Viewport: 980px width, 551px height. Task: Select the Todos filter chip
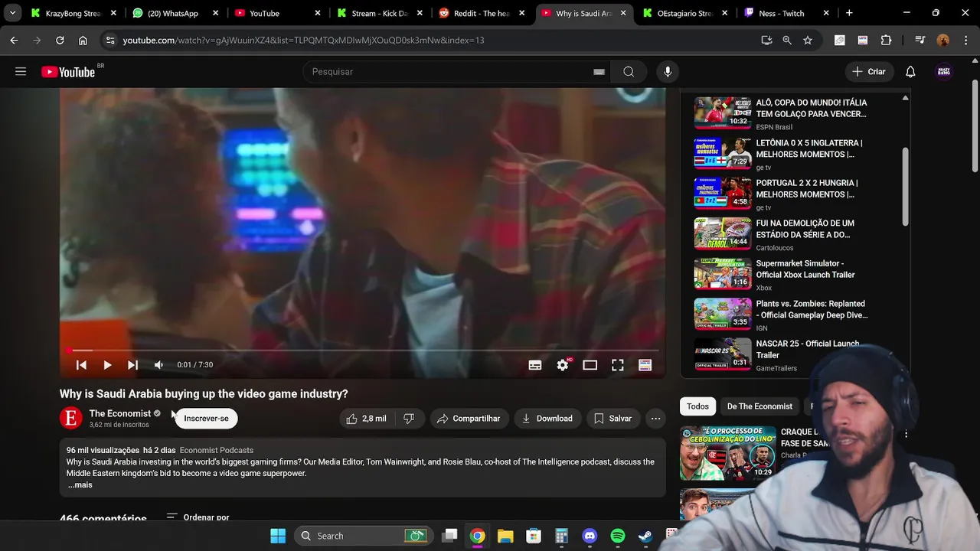coord(697,406)
